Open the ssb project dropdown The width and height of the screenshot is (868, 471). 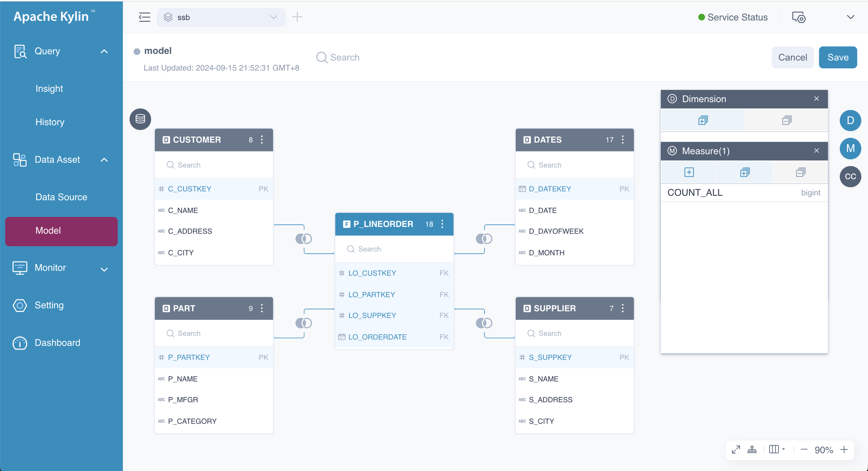pyautogui.click(x=221, y=17)
